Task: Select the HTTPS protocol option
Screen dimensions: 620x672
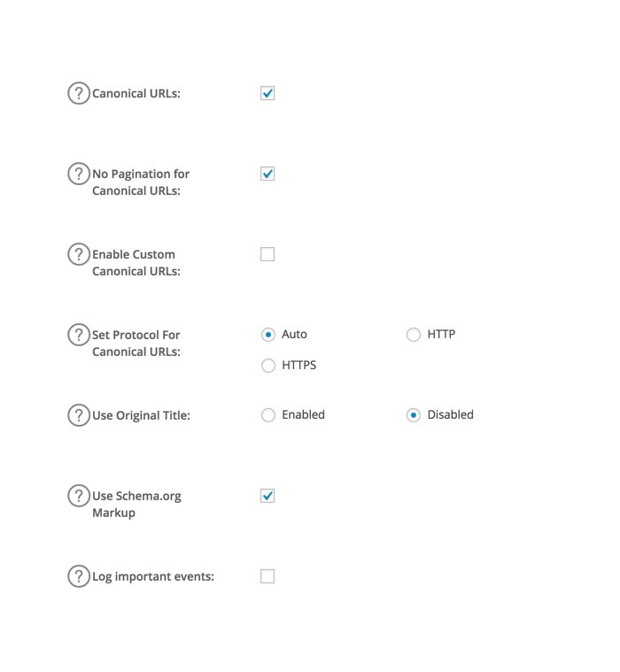Action: [268, 366]
